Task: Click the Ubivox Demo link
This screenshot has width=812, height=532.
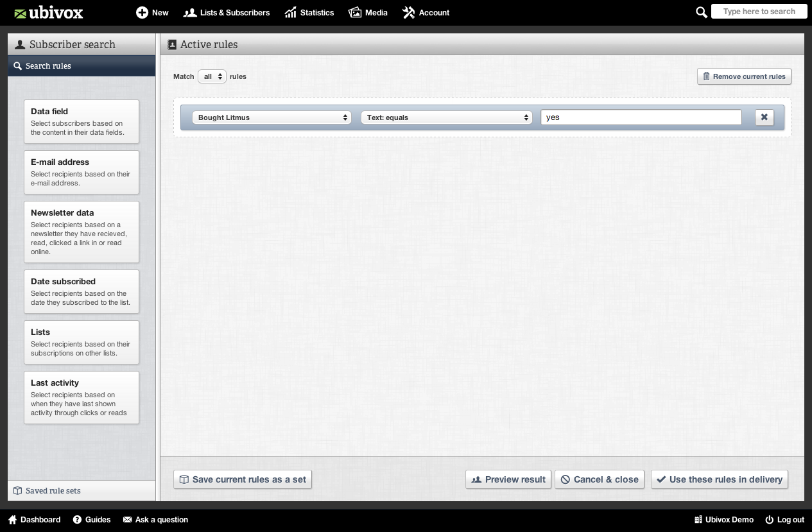Action: (724, 520)
